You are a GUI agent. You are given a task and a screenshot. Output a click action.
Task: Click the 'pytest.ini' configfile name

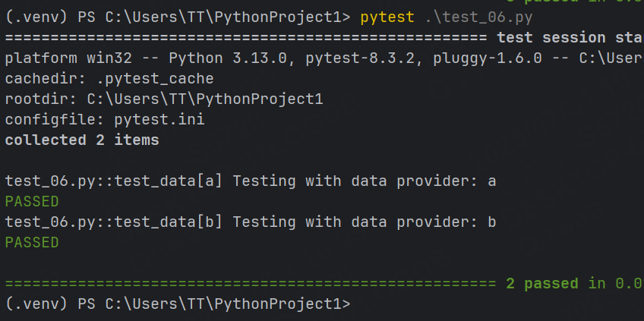159,120
